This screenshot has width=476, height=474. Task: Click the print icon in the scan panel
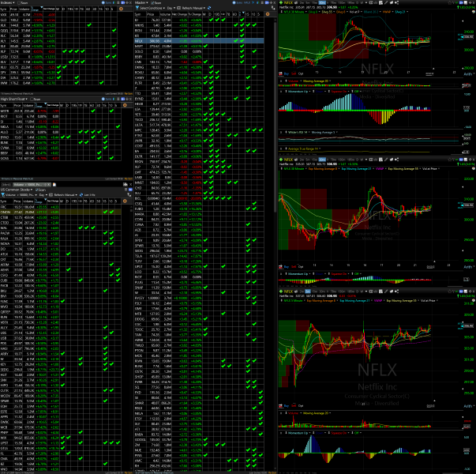(x=125, y=184)
